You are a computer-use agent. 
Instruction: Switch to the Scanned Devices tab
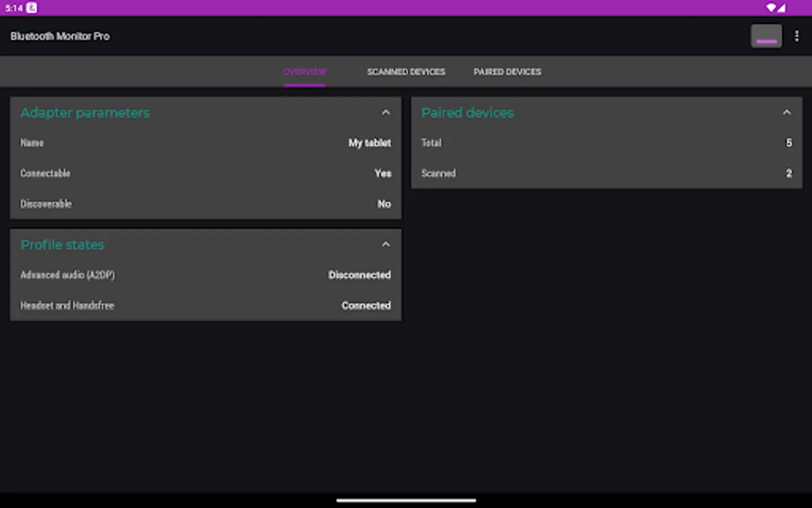point(405,72)
